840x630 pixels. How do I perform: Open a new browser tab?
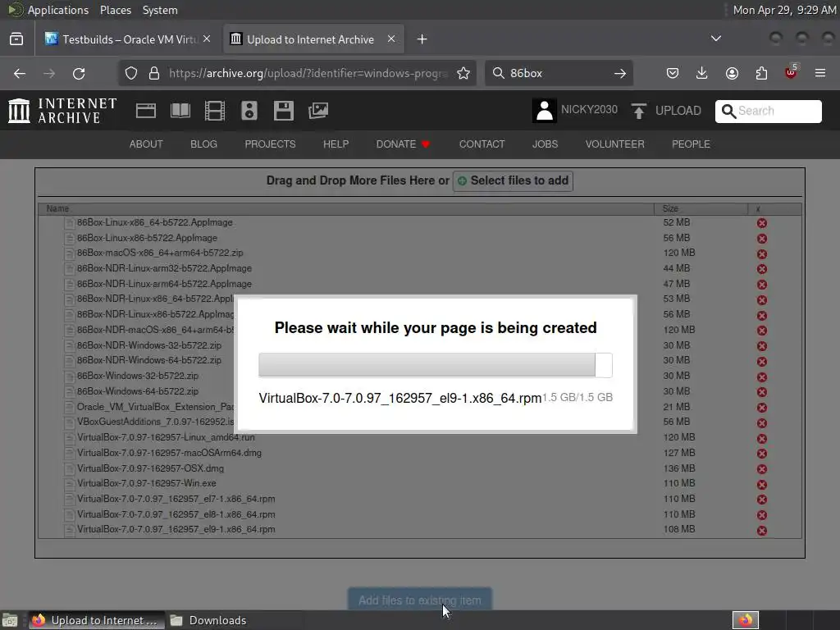tap(422, 39)
